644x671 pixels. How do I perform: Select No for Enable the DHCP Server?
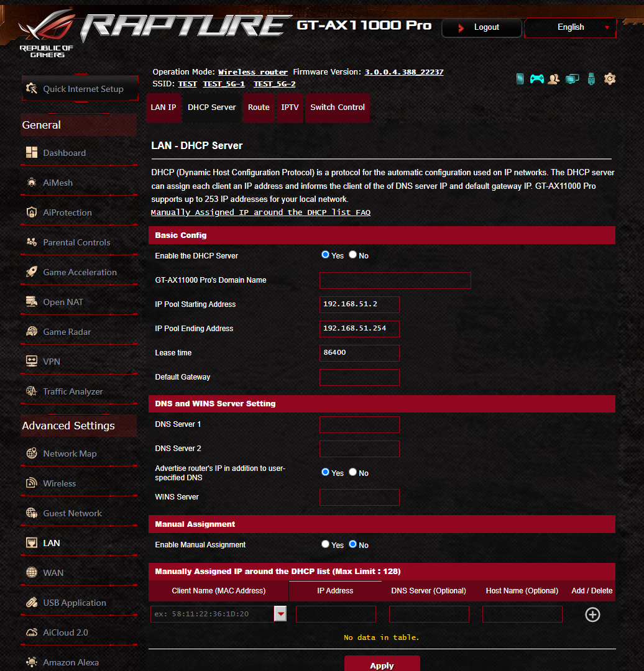click(x=353, y=255)
